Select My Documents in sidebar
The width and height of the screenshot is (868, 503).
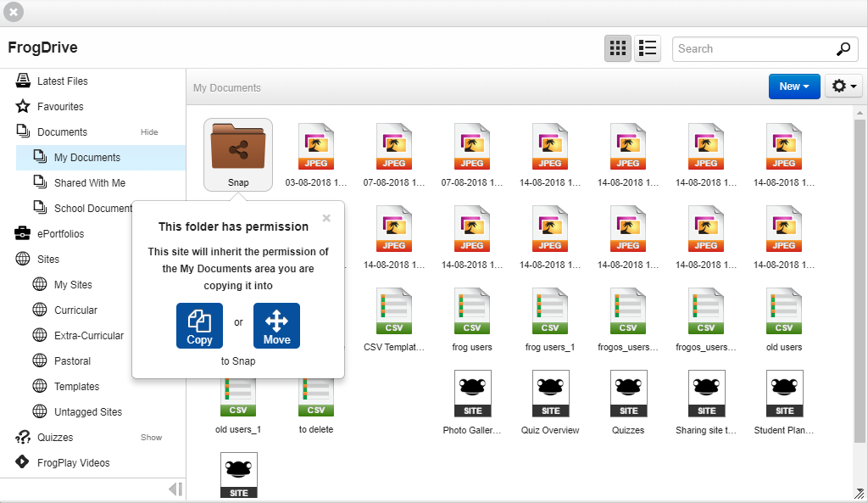pyautogui.click(x=101, y=157)
